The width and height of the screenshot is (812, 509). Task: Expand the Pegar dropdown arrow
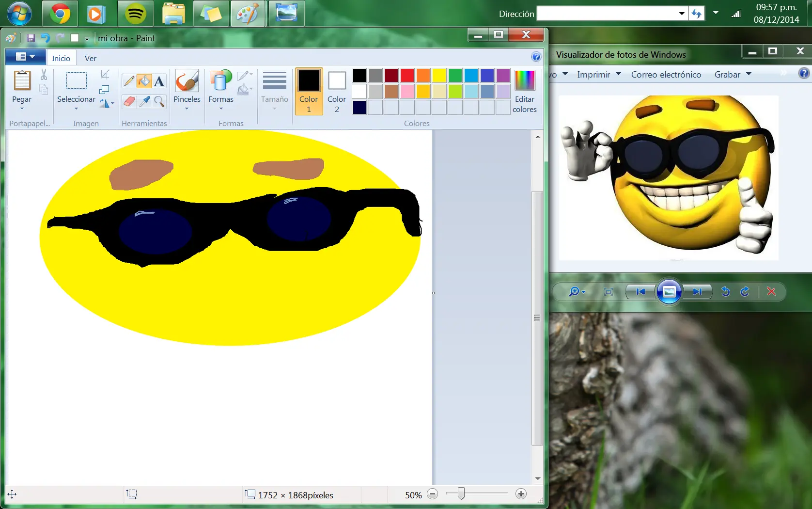(x=22, y=109)
